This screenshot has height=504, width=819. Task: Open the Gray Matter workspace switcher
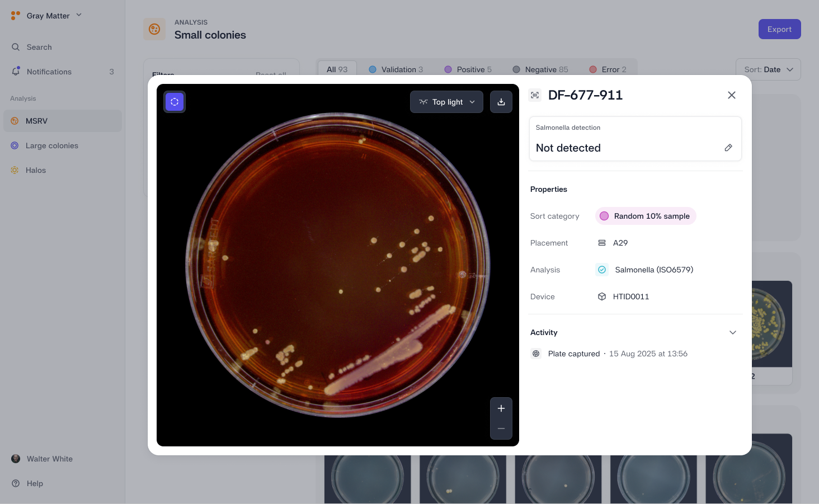(x=47, y=16)
